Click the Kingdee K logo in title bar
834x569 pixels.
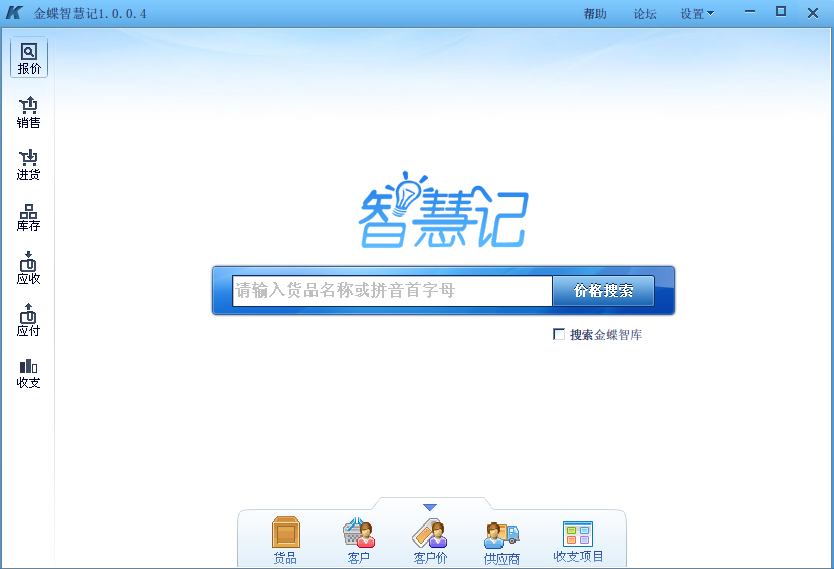pos(14,13)
